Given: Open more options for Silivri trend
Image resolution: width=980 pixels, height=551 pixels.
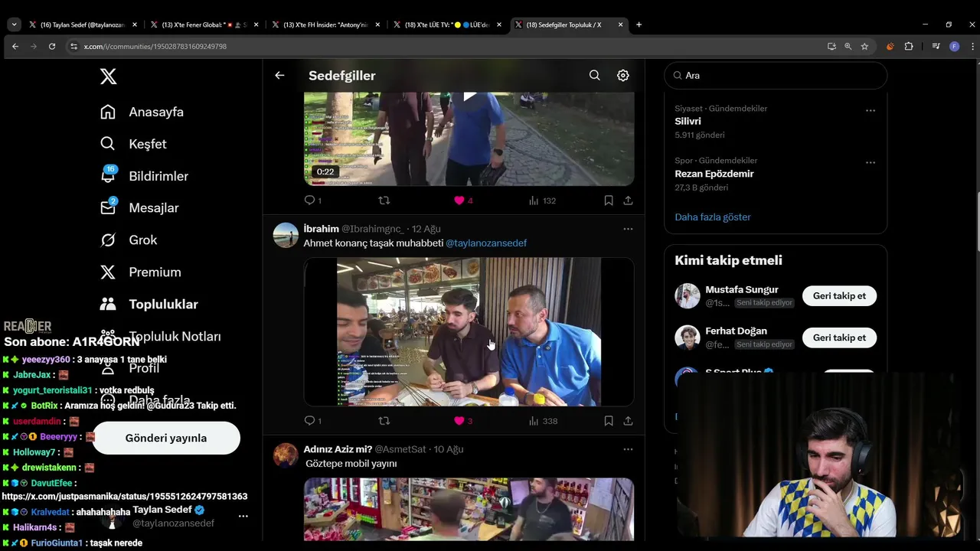Looking at the screenshot, I should (871, 110).
